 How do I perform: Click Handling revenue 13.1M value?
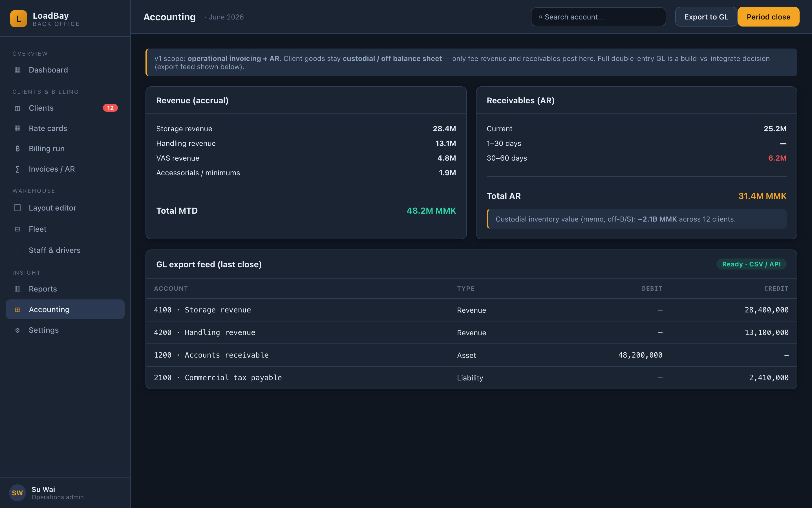pos(445,143)
